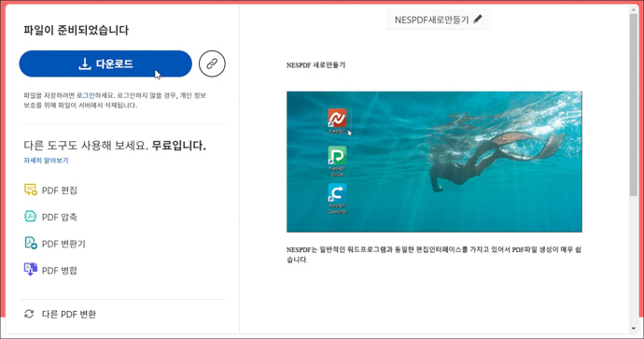
Task: Select the PDF 편집 text label
Action: coord(60,191)
